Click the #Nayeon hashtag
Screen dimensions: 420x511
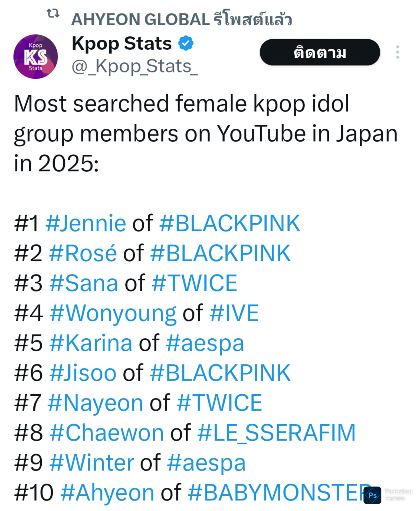pos(95,403)
